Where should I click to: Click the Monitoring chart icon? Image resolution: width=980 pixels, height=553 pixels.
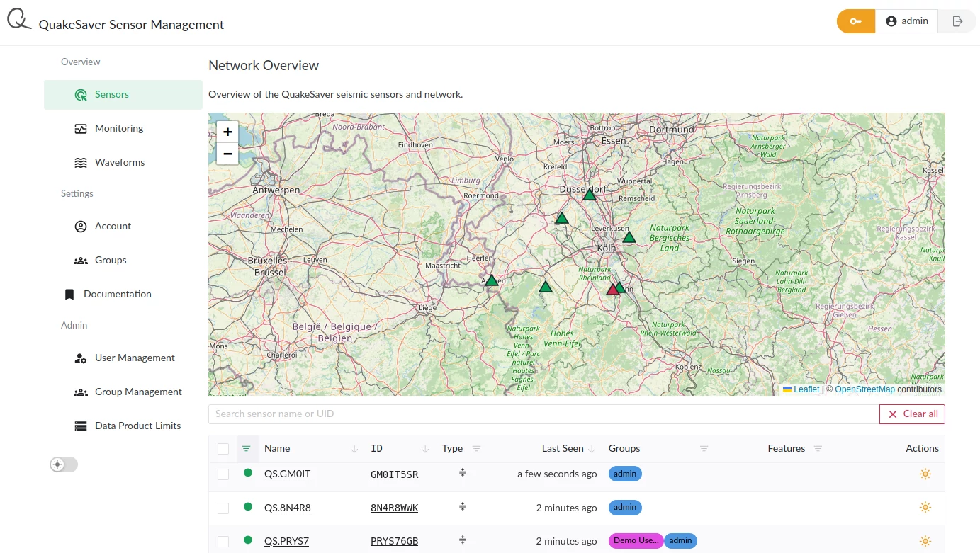click(x=81, y=129)
